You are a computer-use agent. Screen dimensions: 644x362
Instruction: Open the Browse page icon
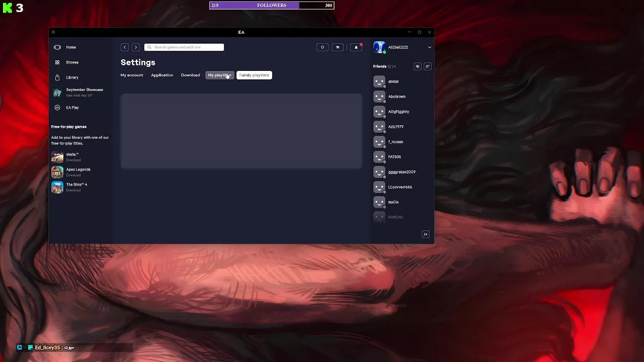click(57, 62)
